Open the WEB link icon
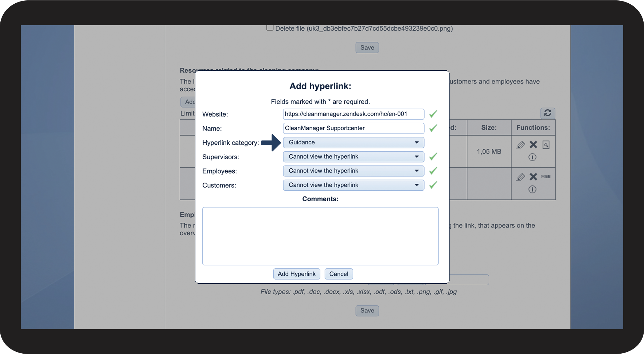Viewport: 644px width, 354px height. [x=546, y=176]
